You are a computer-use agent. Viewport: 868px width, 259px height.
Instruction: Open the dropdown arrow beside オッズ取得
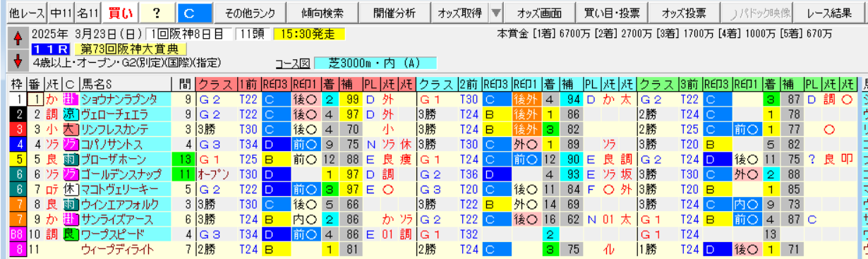click(x=496, y=13)
